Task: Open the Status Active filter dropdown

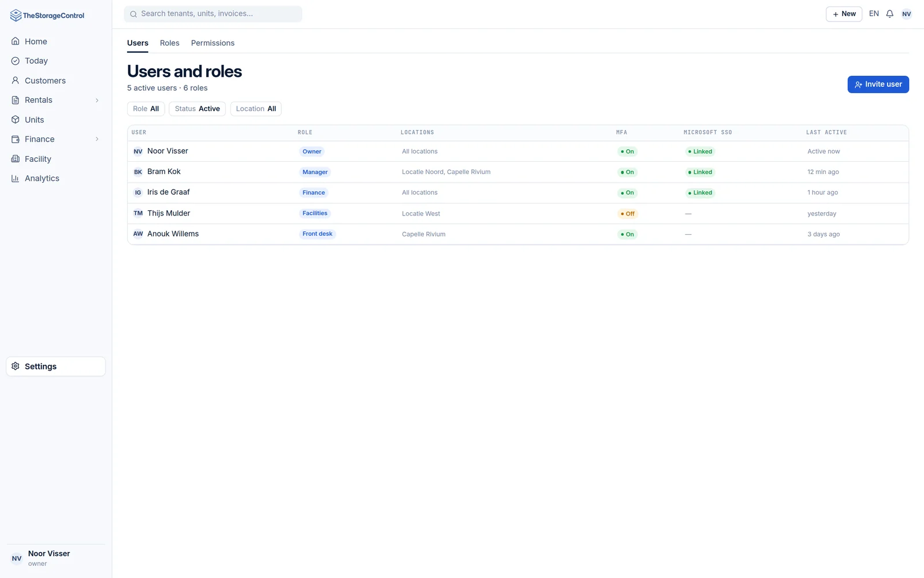Action: tap(197, 109)
